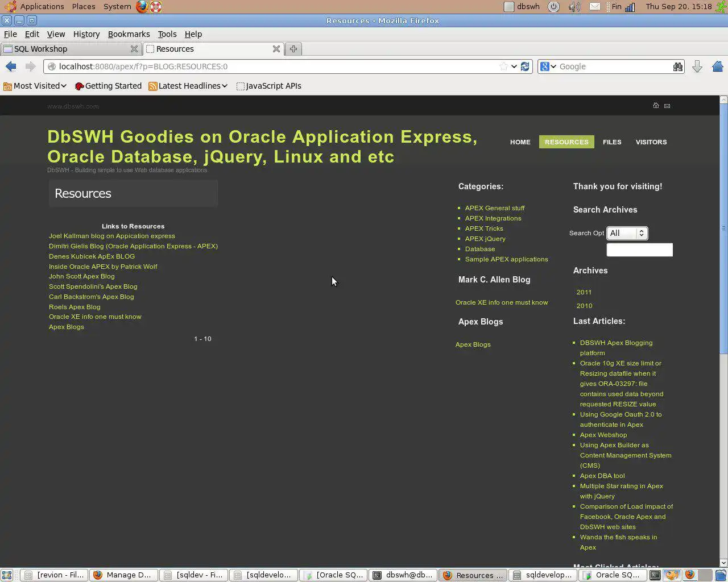728x582 pixels.
Task: Open the System menu
Action: 117,7
